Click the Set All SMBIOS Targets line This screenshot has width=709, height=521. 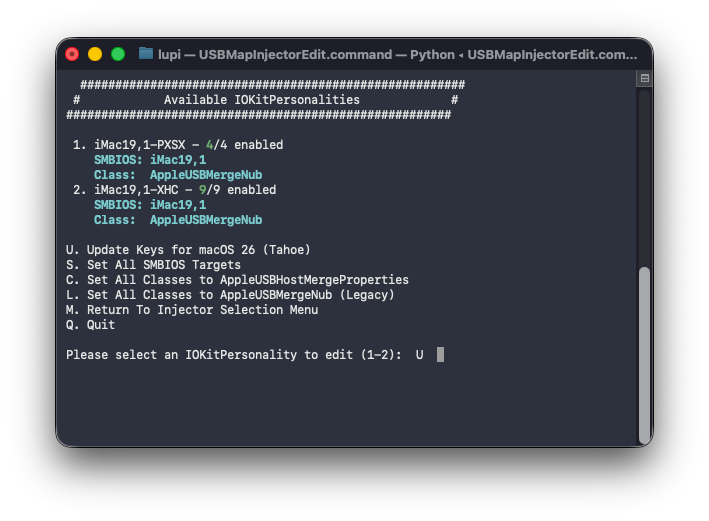pos(153,265)
